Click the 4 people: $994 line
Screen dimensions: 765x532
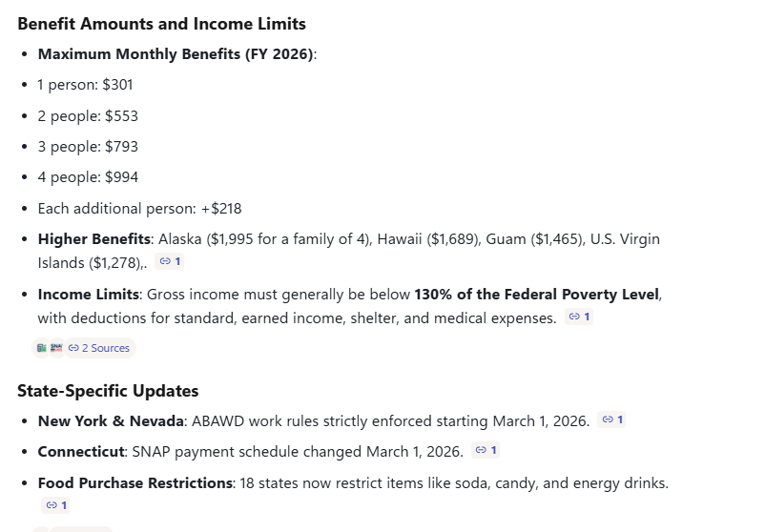tap(88, 177)
